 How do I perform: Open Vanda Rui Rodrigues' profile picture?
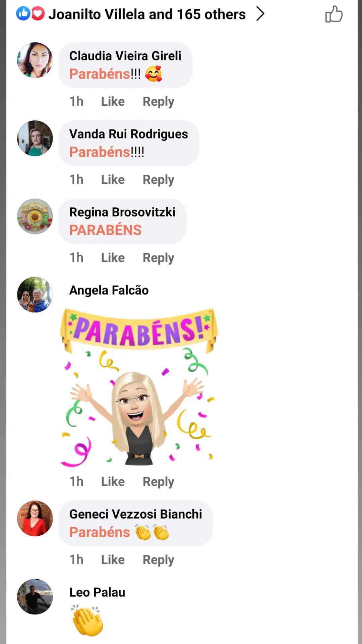tap(35, 138)
